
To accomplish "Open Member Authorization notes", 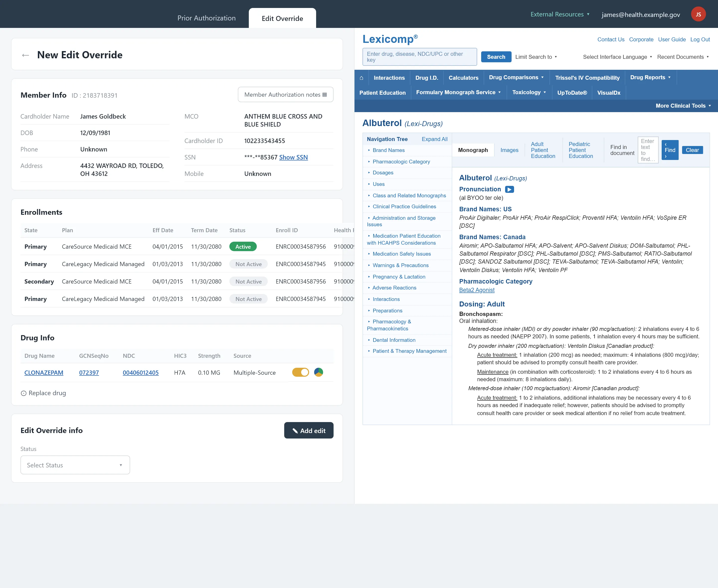I will coord(286,94).
